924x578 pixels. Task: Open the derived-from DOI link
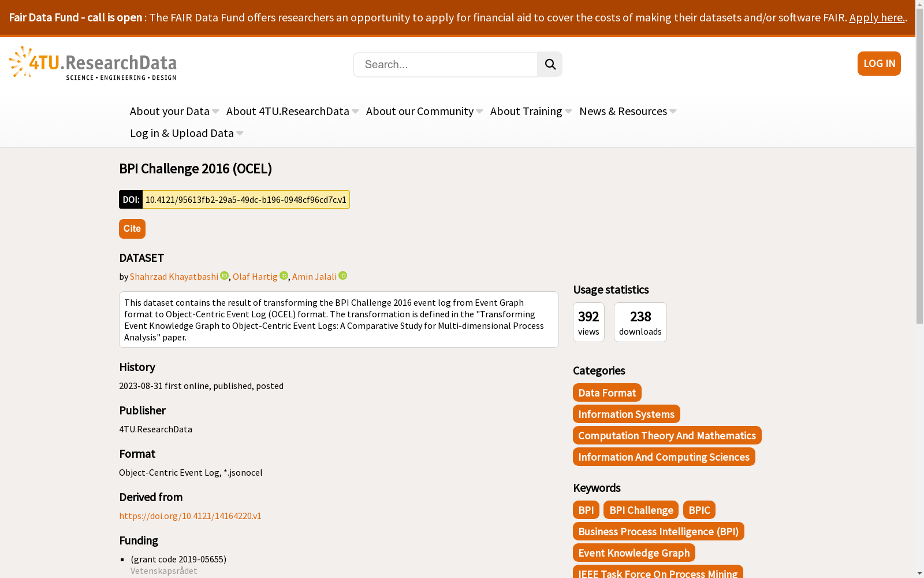point(191,516)
